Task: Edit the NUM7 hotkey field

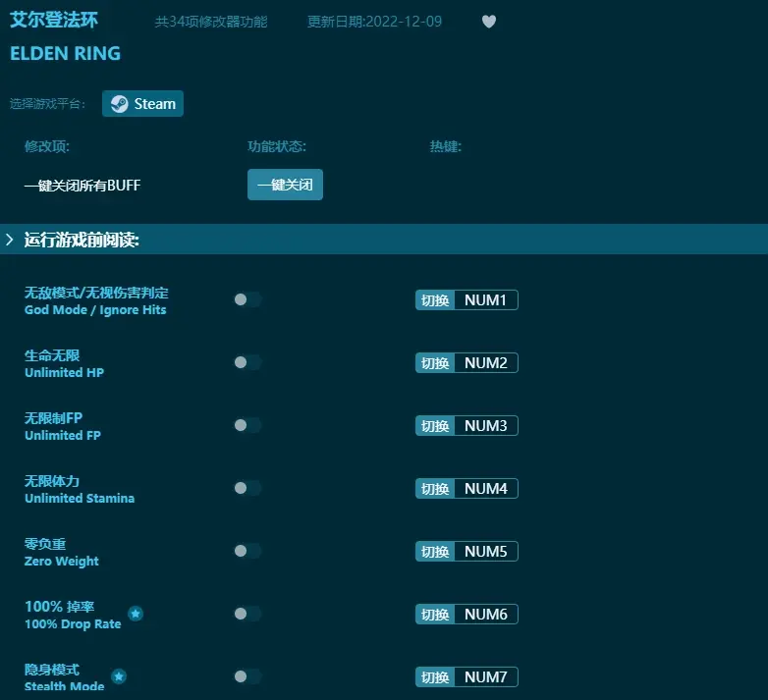Action: 486,677
